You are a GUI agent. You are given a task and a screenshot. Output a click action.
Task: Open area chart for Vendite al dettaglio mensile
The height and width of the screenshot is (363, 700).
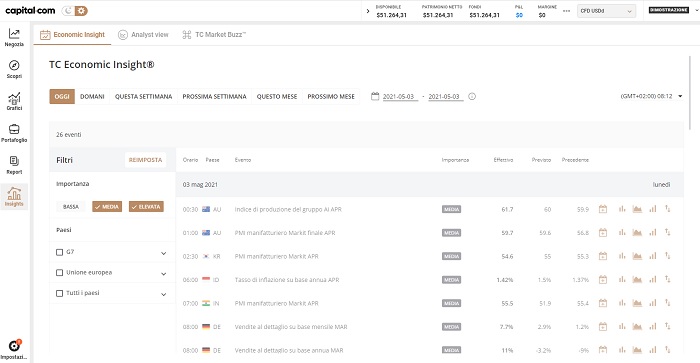[x=637, y=326]
